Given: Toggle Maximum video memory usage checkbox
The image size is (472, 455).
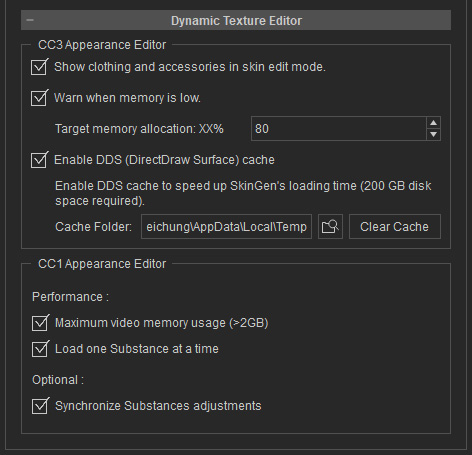Looking at the screenshot, I should click(x=40, y=323).
